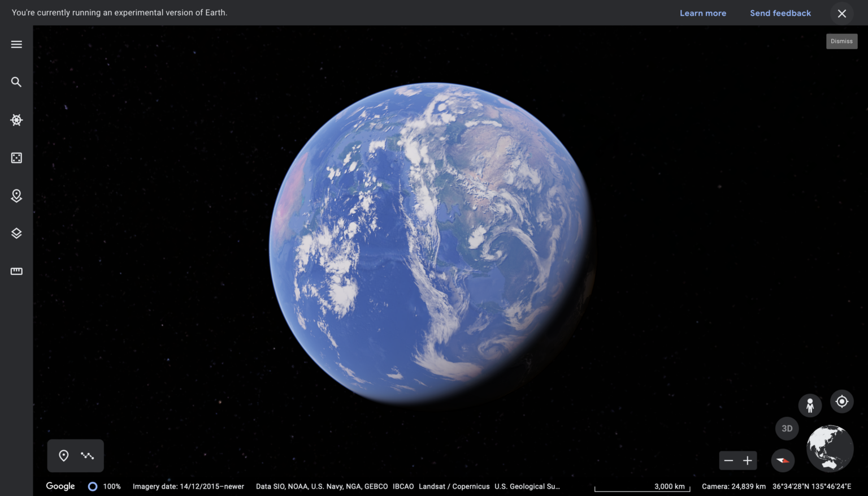Add a placemark with the pin tool
Viewport: 868px width, 496px height.
tap(63, 456)
